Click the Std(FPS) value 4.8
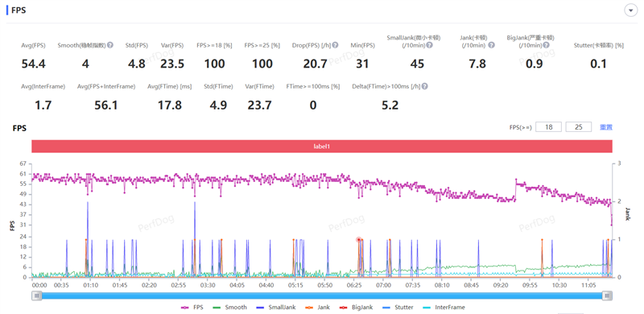644x314 pixels. point(136,64)
